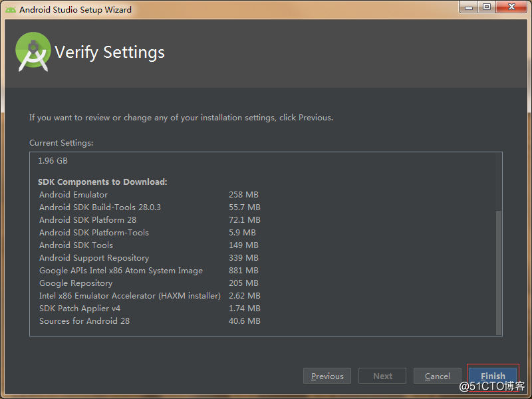Close the Setup Wizard window
The height and width of the screenshot is (399, 532).
click(x=511, y=7)
